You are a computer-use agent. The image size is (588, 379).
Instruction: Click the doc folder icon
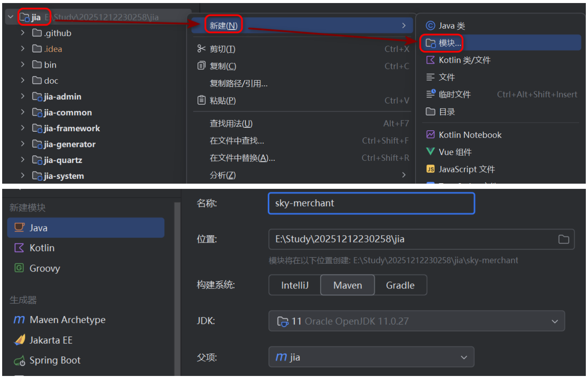[37, 81]
